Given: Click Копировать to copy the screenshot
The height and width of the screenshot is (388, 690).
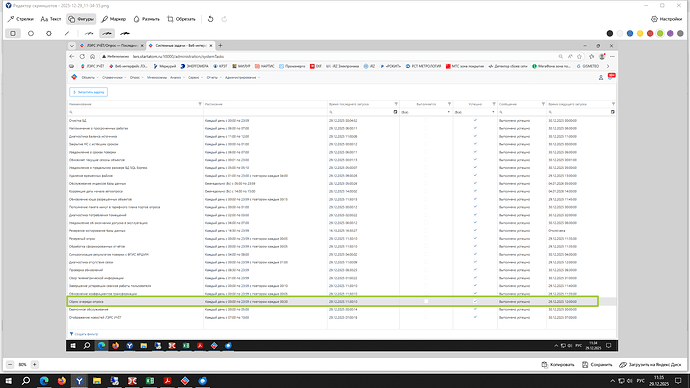Looking at the screenshot, I should tap(558, 364).
